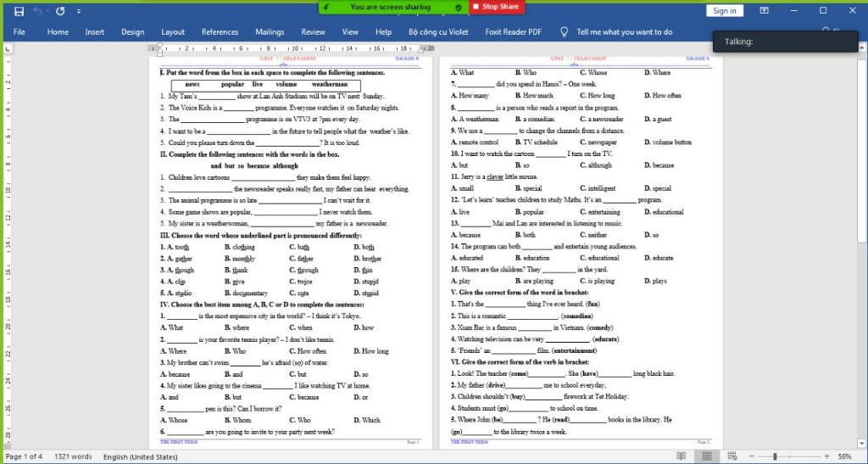Viewport: 868px width, 464px height.
Task: Click the tab stop selector beside ruler
Action: pos(8,48)
